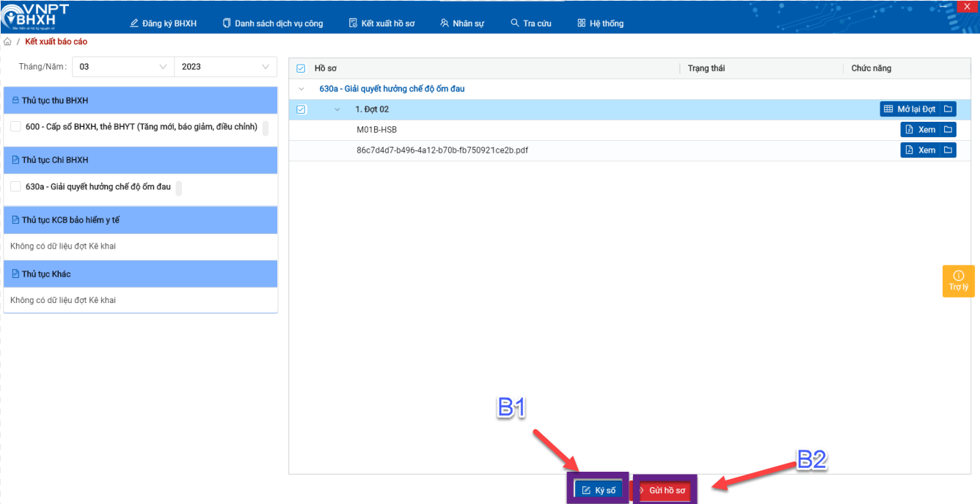The width and height of the screenshot is (980, 504).
Task: Open folder icon in the PDF file row
Action: tap(948, 150)
